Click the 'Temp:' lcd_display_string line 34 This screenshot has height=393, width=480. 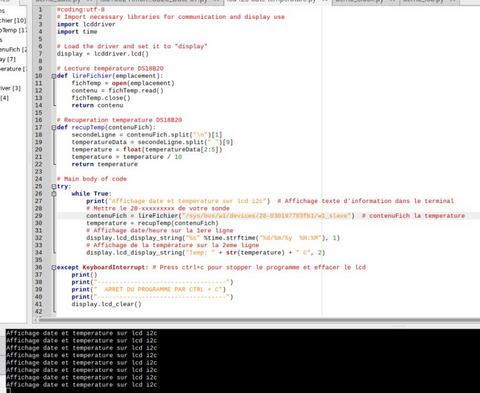[206, 253]
